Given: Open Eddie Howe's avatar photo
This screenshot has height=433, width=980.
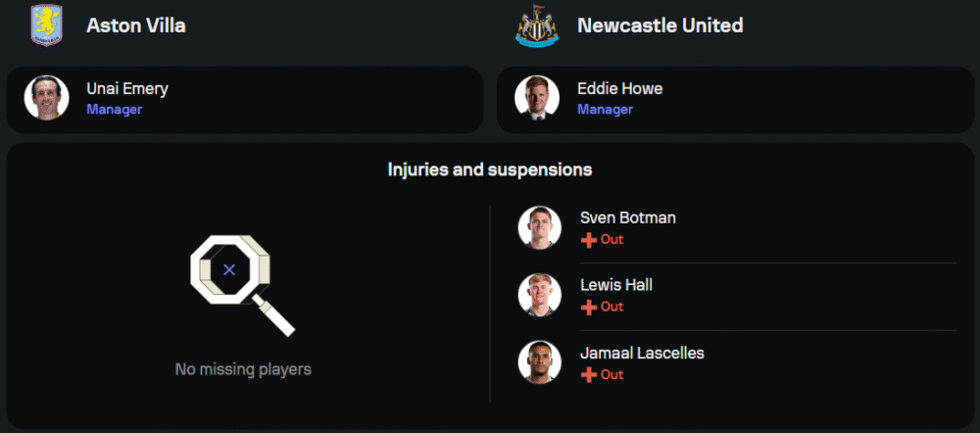Looking at the screenshot, I should (538, 98).
